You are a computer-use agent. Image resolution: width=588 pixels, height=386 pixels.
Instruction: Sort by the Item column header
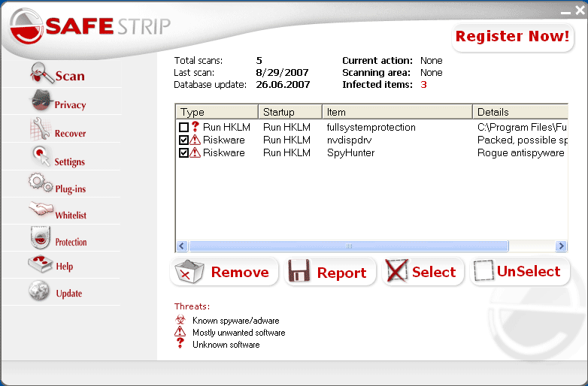[398, 112]
